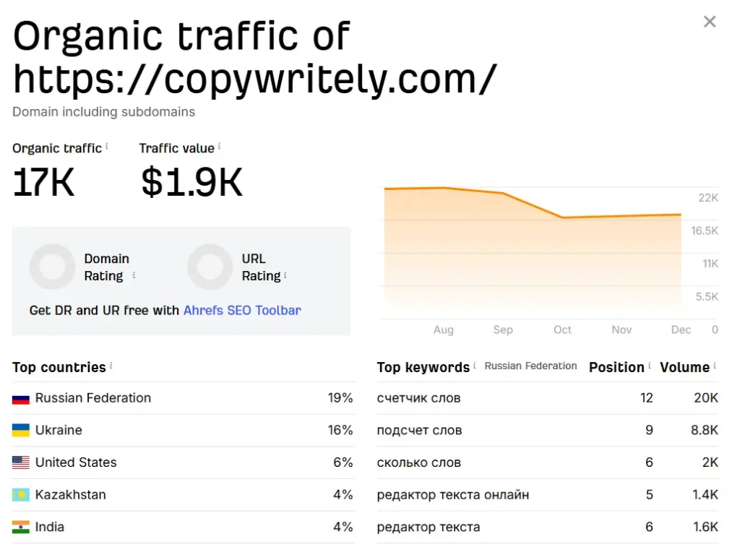The image size is (740, 560).
Task: Click the keyword редактор текста онлайн
Action: [452, 495]
